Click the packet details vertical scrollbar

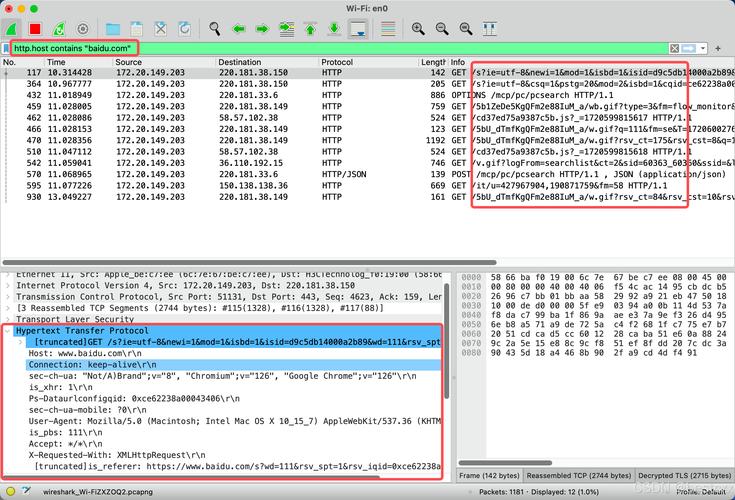pos(447,380)
